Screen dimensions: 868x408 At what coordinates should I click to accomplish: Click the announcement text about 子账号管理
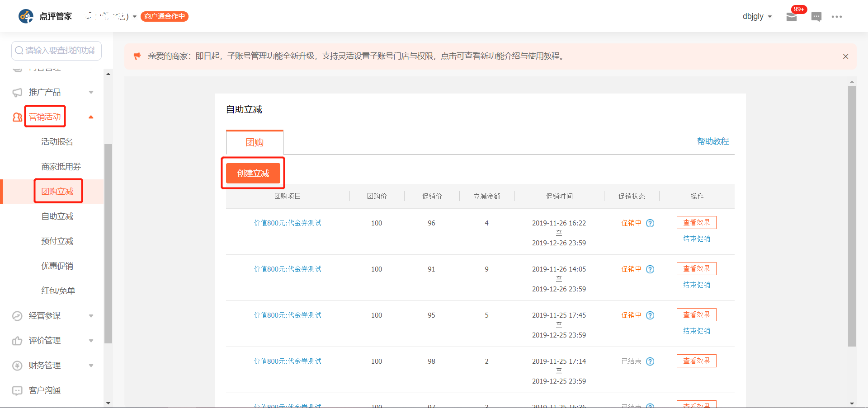click(x=357, y=56)
